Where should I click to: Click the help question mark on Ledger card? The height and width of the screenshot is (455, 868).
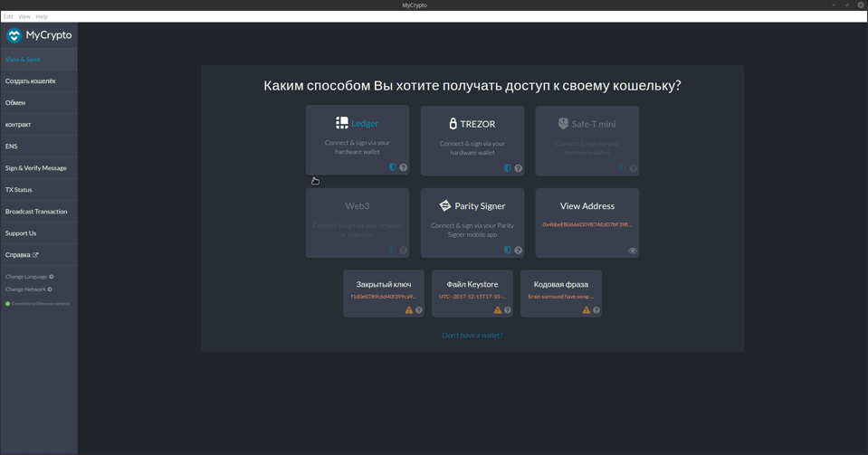pos(404,167)
